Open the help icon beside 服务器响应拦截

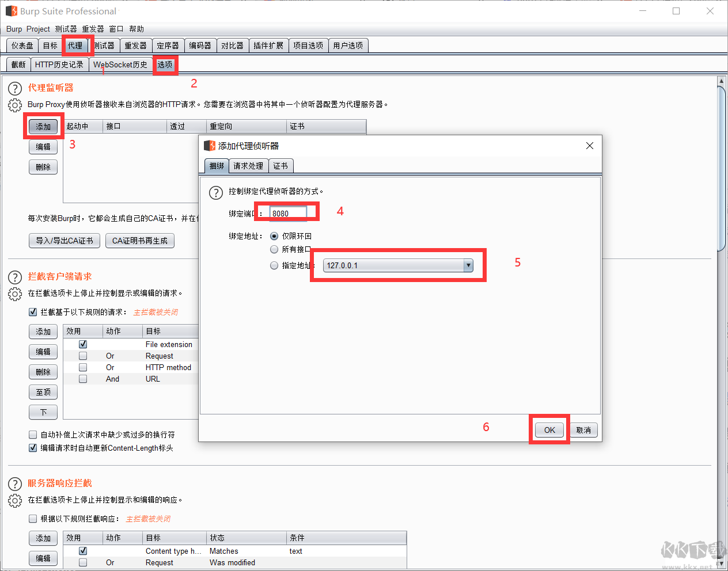(x=14, y=484)
